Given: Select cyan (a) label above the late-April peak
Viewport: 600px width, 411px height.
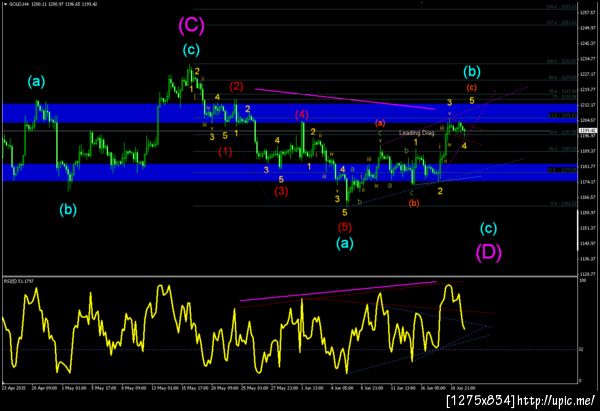Looking at the screenshot, I should pos(36,82).
